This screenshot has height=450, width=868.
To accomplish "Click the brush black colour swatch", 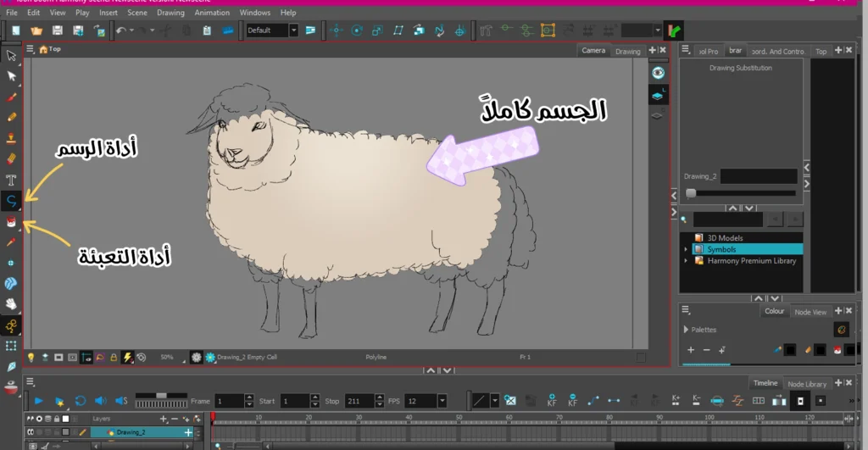I will [x=791, y=350].
